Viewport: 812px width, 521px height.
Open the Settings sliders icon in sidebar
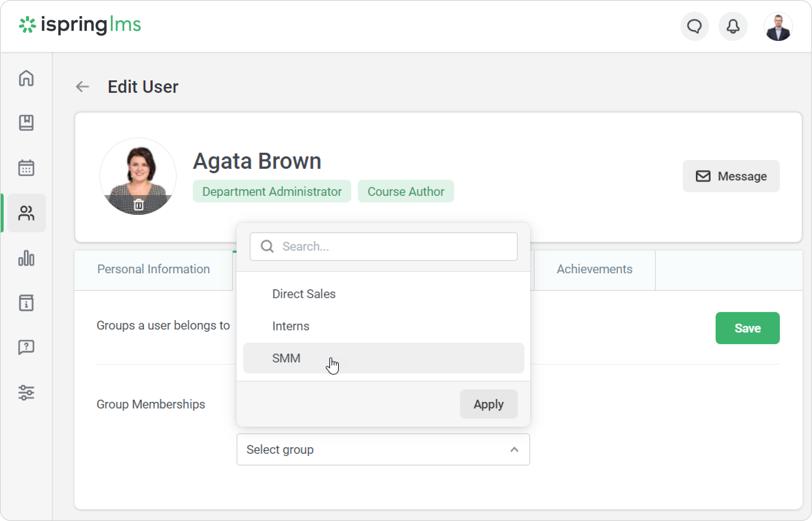tap(26, 393)
